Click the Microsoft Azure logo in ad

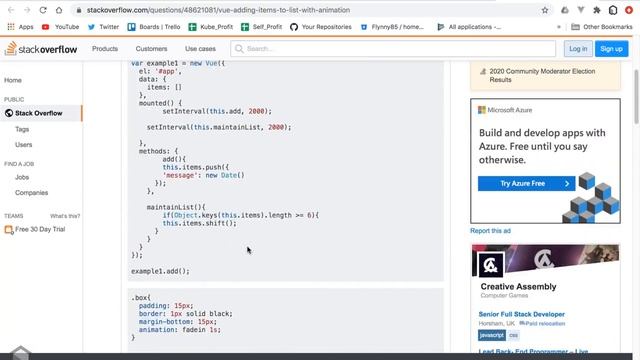coord(505,110)
